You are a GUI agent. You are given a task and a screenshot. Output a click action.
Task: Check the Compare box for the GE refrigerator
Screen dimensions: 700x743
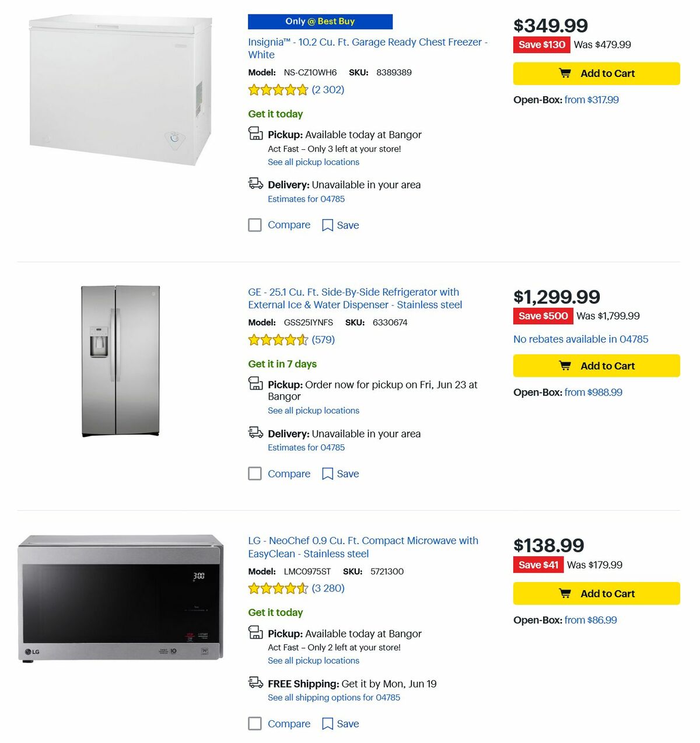tap(255, 474)
